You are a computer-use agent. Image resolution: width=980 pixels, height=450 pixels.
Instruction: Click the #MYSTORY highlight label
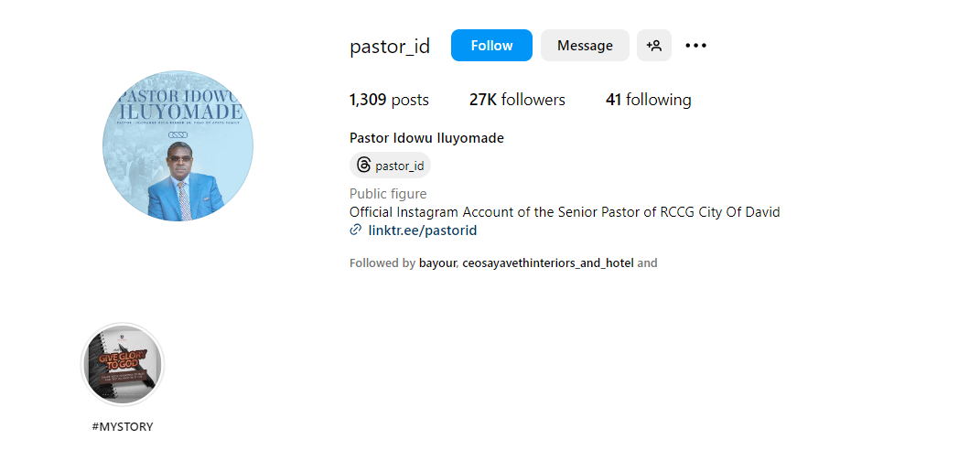pyautogui.click(x=123, y=426)
